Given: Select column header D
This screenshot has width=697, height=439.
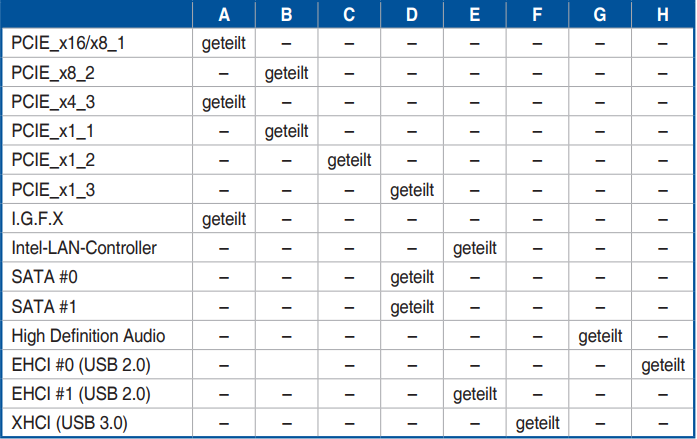Looking at the screenshot, I should click(412, 15).
